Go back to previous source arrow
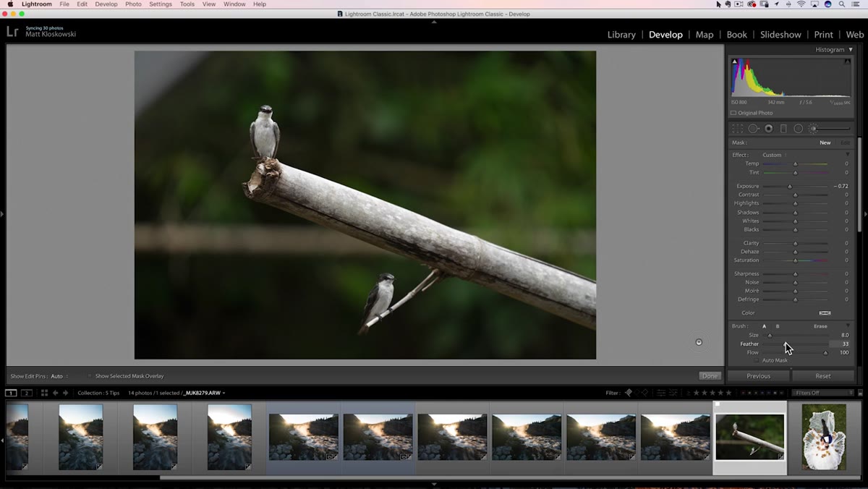The image size is (868, 489). point(56,393)
